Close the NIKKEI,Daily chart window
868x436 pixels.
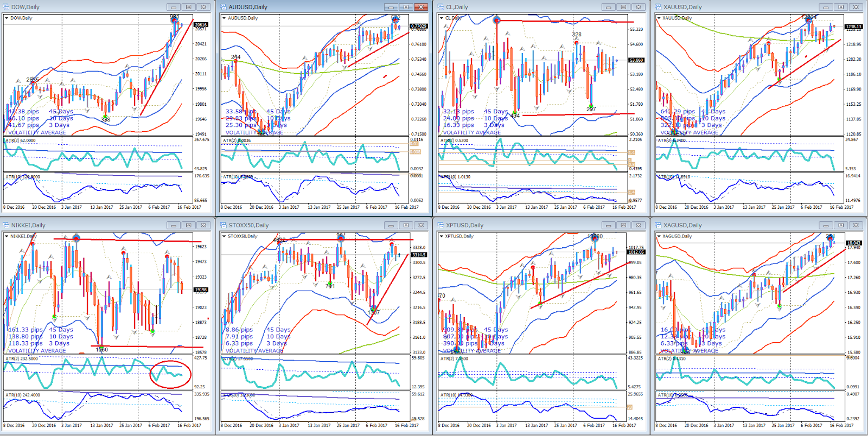click(x=203, y=225)
